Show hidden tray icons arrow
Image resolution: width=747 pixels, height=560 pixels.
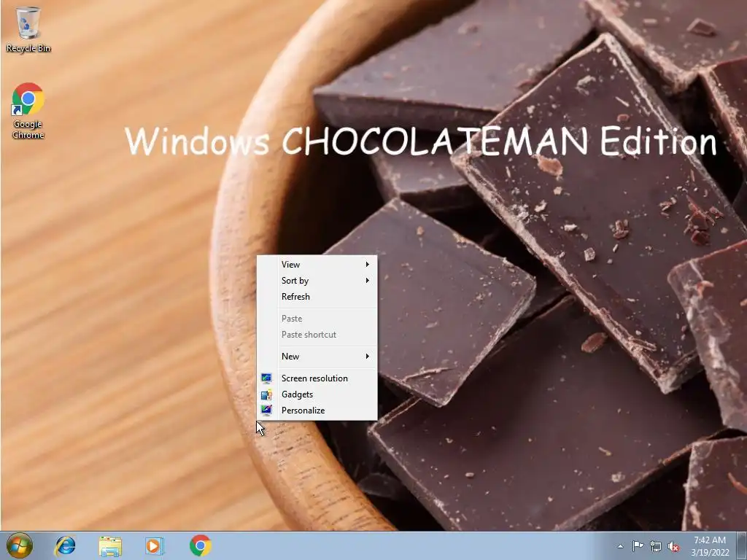click(620, 546)
